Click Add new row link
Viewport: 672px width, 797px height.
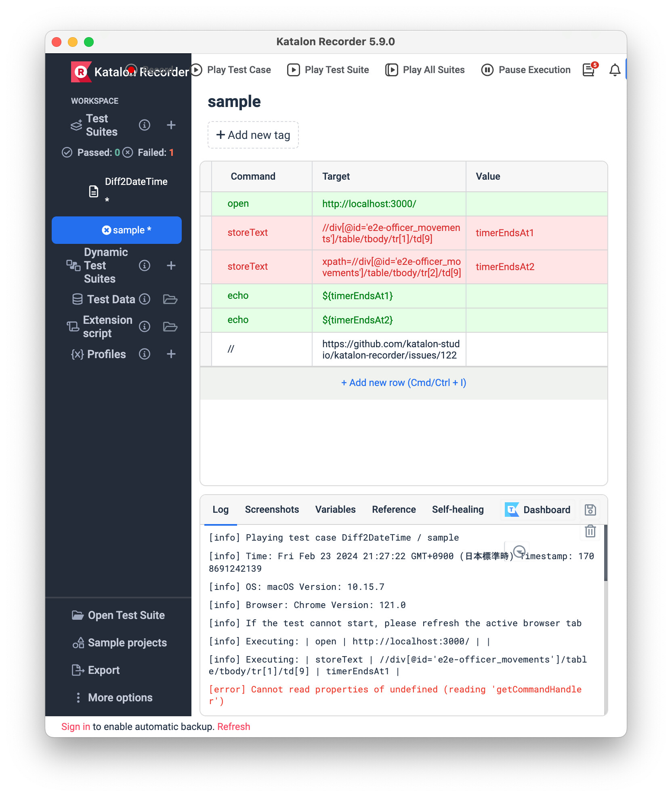click(404, 383)
